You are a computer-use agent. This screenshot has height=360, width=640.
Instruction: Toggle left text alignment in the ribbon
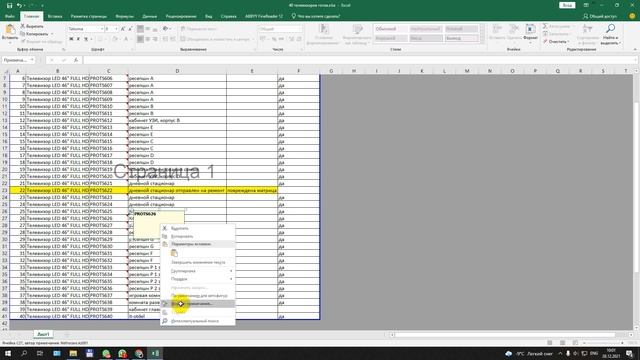(140, 39)
